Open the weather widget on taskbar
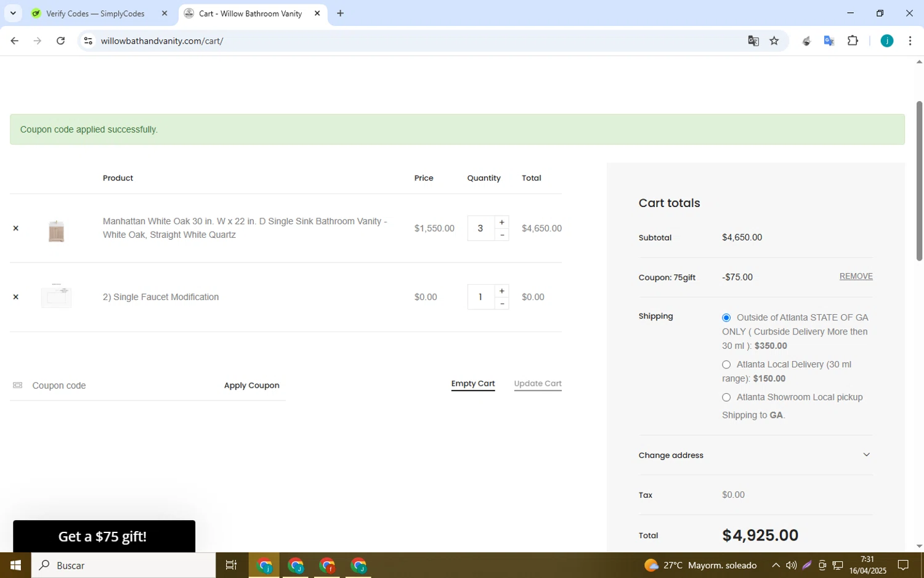Screen dimensions: 924x578 tap(700, 565)
